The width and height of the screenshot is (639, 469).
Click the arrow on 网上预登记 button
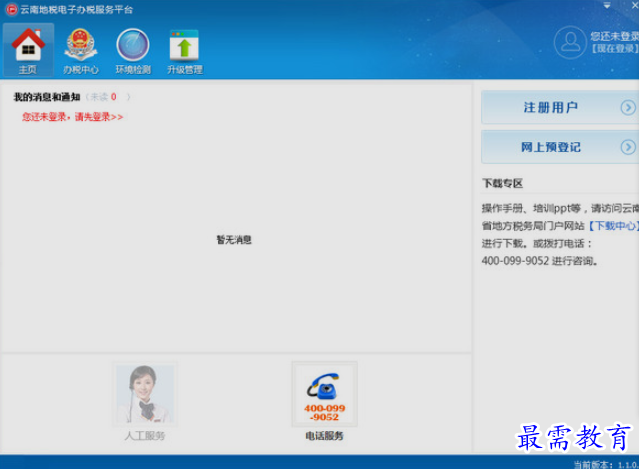pos(627,147)
